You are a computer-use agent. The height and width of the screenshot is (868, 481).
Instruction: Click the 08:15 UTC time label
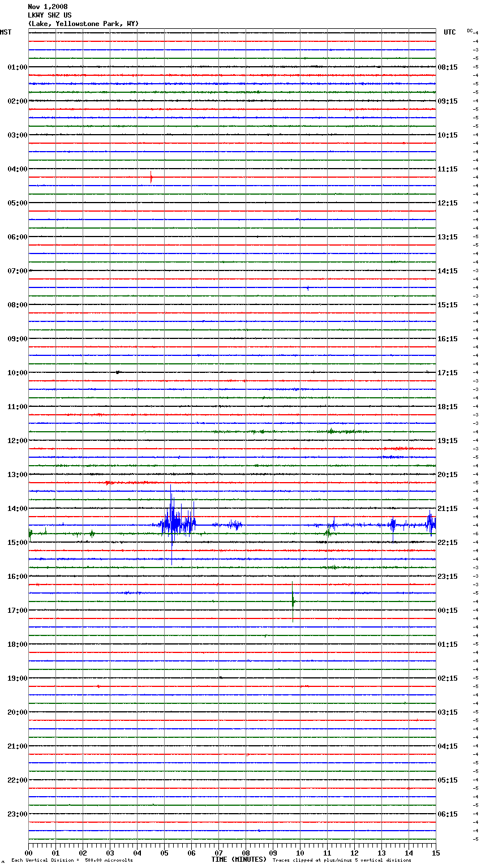point(448,67)
